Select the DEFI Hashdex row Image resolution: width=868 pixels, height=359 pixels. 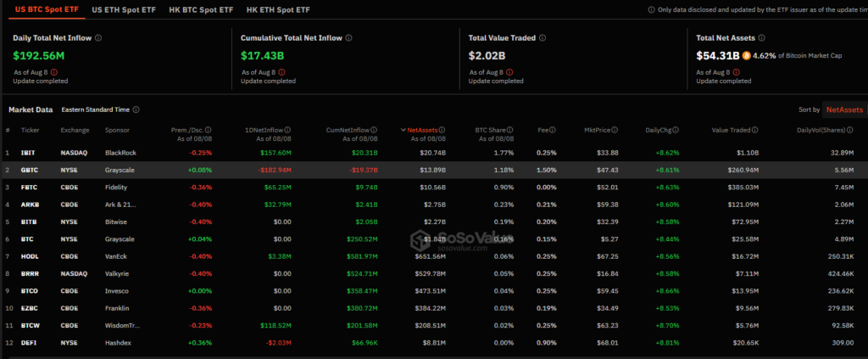point(434,343)
